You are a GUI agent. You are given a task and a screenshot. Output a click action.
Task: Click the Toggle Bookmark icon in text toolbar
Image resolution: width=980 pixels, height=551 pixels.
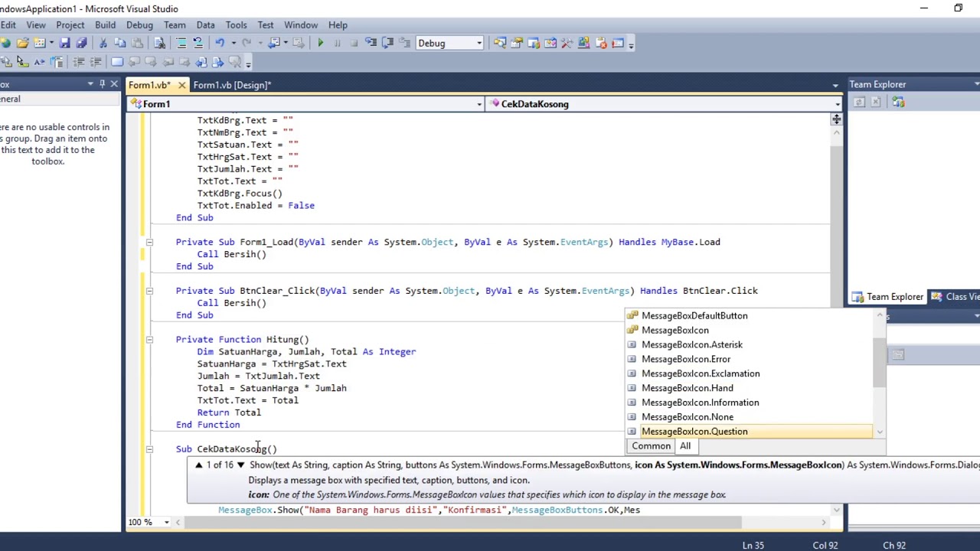click(x=117, y=62)
